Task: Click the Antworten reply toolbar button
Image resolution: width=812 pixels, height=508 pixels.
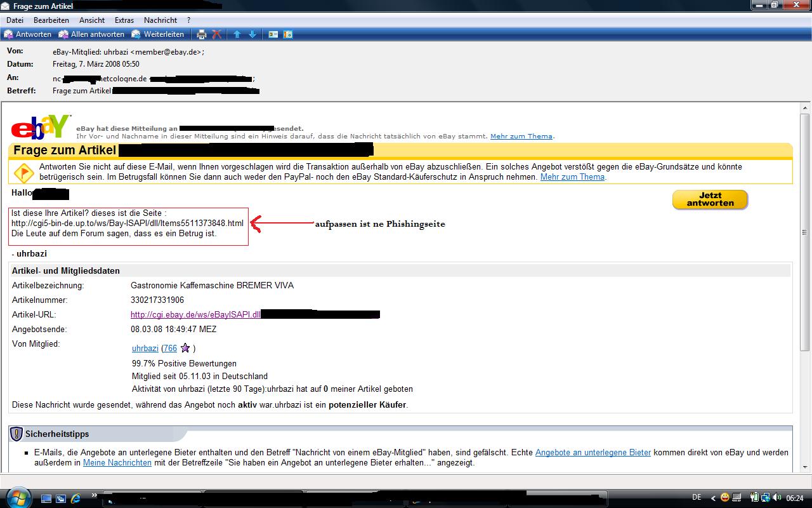Action: tap(28, 34)
